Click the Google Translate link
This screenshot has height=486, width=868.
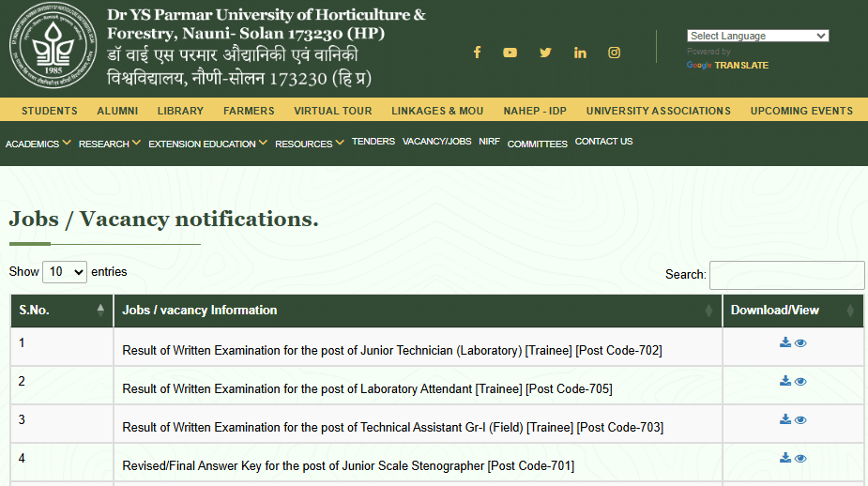(727, 66)
